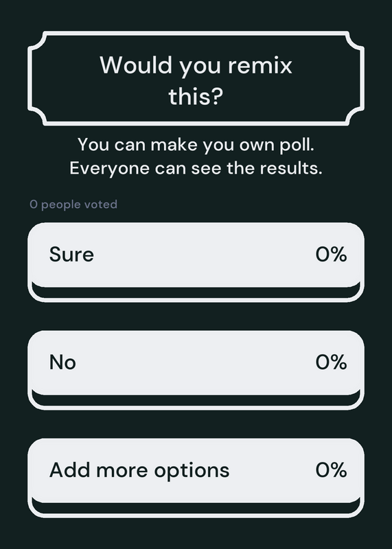Click "this?" in the poll title
The width and height of the screenshot is (392, 549).
[196, 97]
